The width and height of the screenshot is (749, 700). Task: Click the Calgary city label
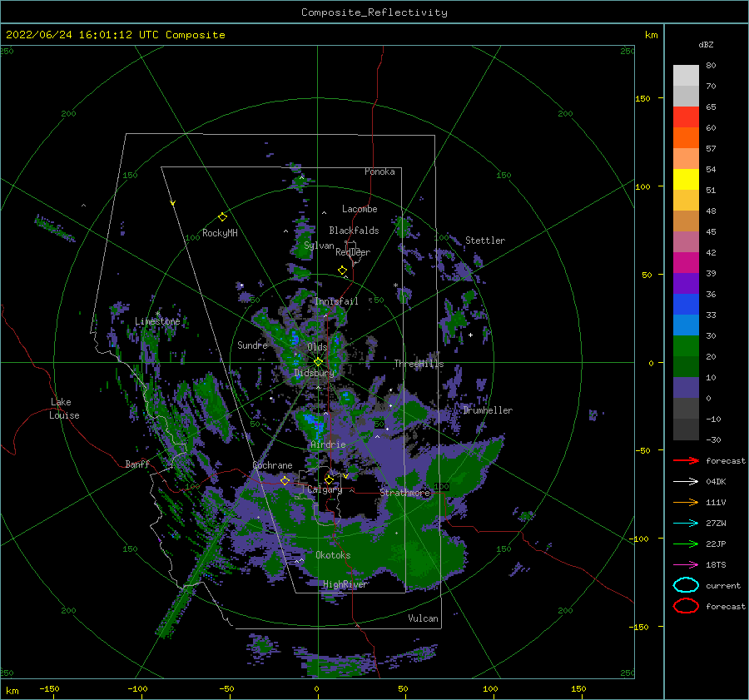point(325,489)
